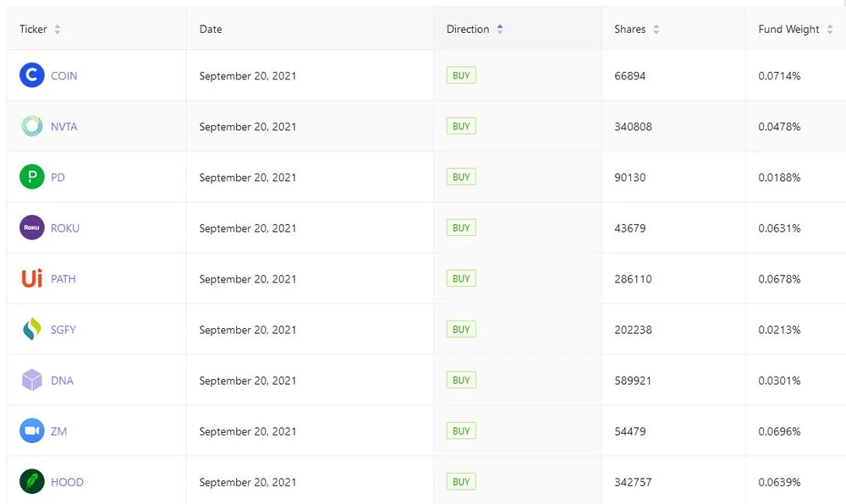846x504 pixels.
Task: Open the COIN ticker link
Action: [63, 76]
